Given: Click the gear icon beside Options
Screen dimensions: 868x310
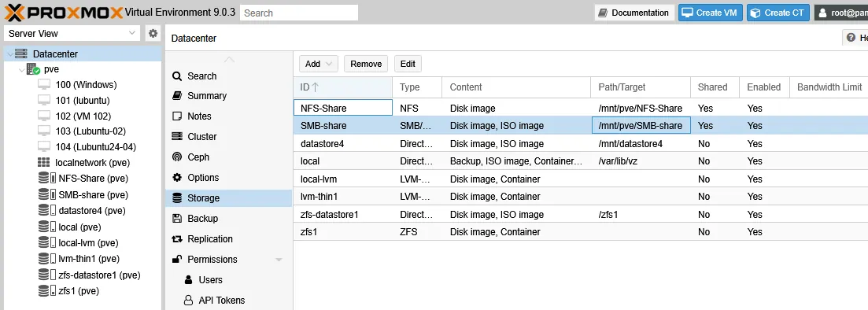Looking at the screenshot, I should [x=177, y=177].
